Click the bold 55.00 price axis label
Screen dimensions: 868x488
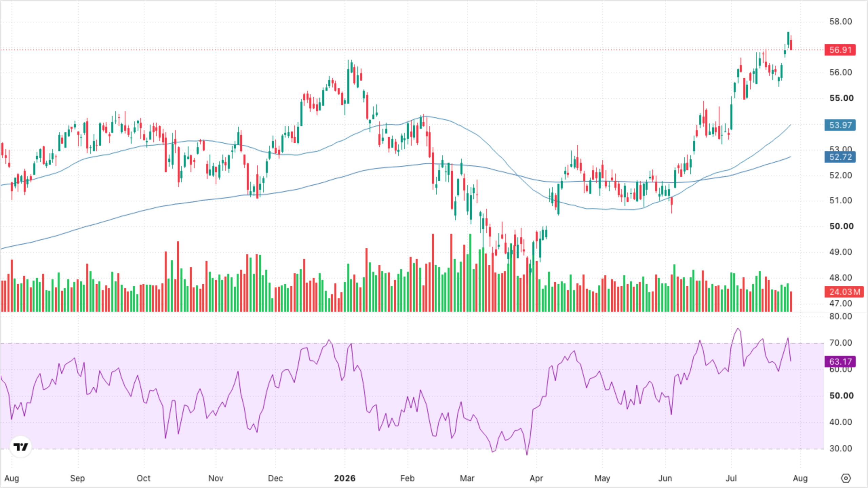click(842, 98)
